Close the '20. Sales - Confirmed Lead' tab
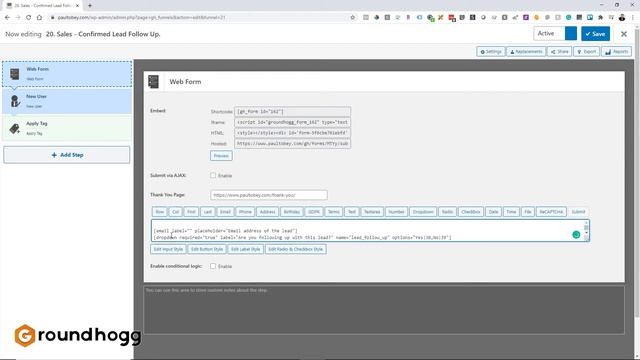 [x=77, y=6]
